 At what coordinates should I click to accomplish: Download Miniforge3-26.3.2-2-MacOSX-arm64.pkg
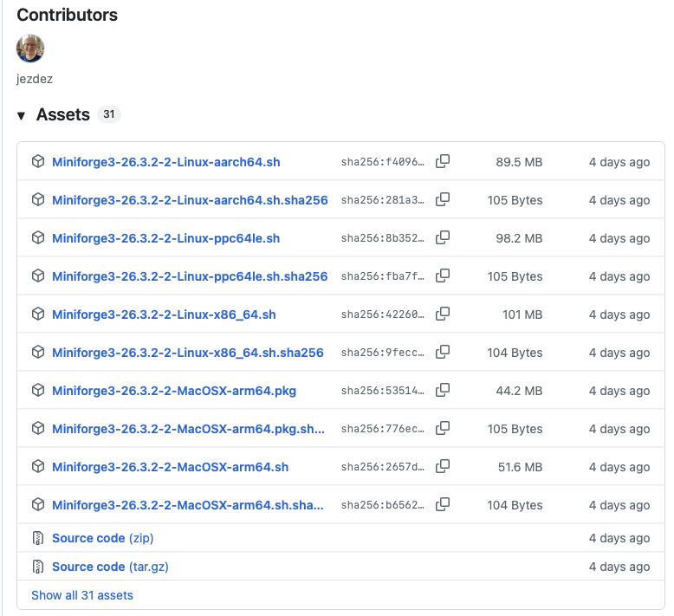174,391
